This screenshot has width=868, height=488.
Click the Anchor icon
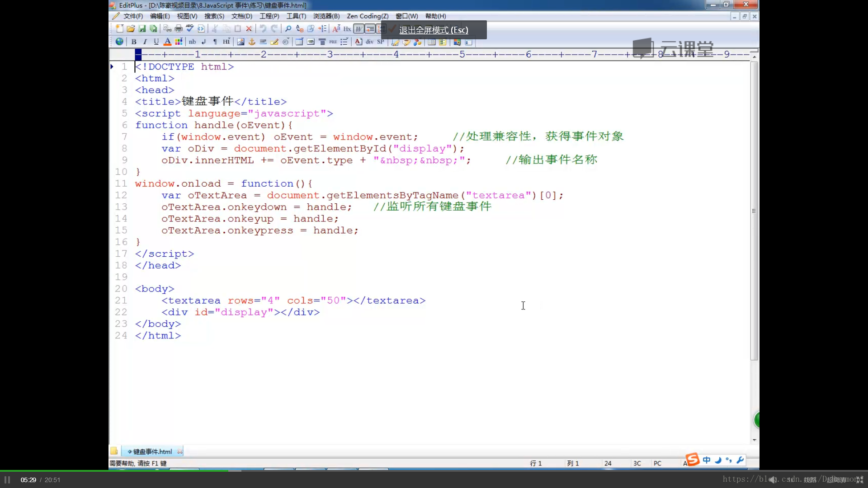[252, 42]
